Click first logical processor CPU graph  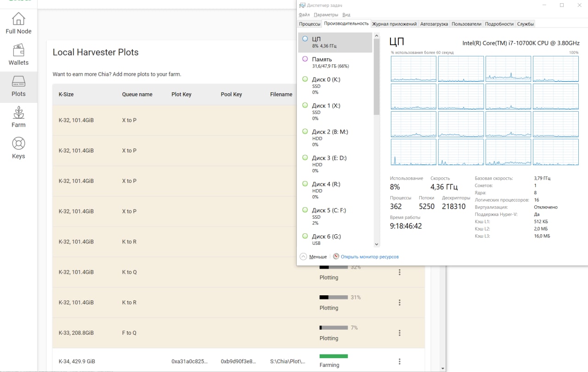click(413, 69)
